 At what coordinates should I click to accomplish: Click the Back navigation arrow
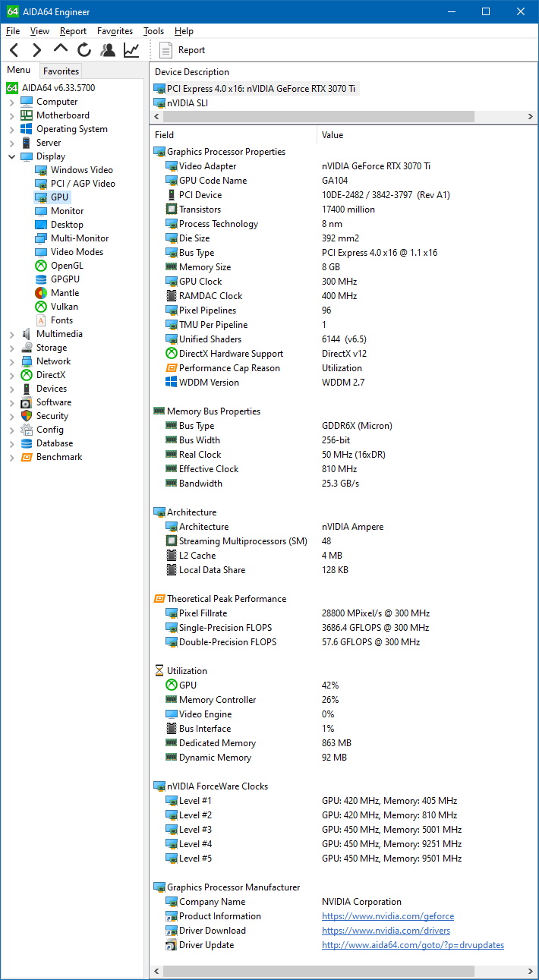tap(14, 50)
